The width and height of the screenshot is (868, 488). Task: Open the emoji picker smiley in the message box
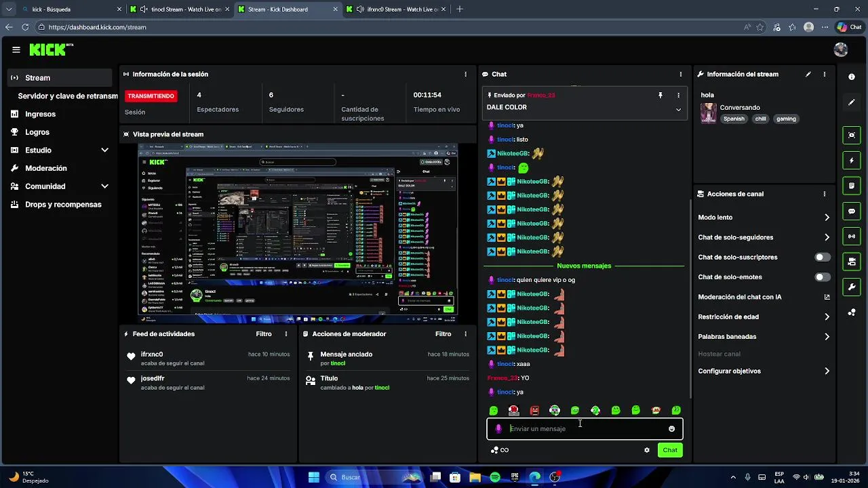672,428
